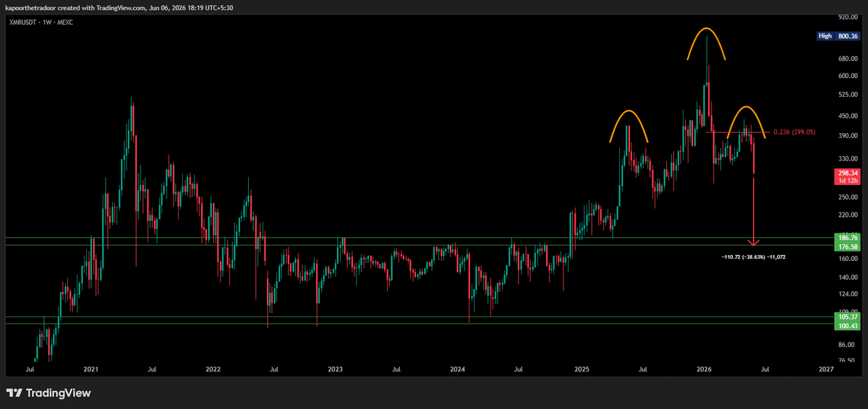Click the red 298.34 current price label

[847, 173]
